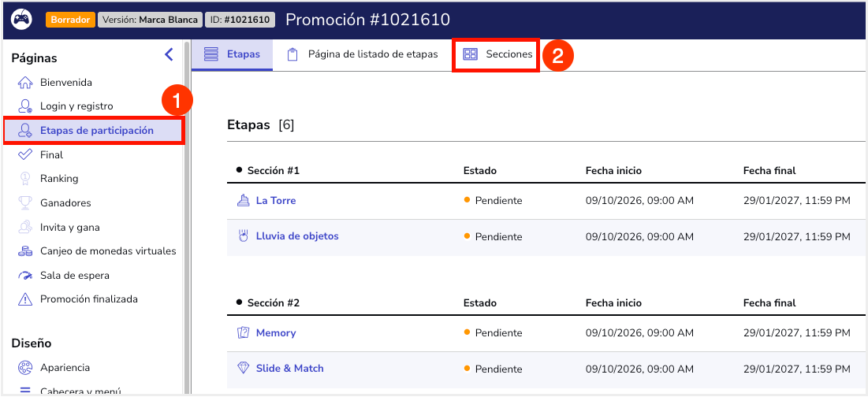Click the Versión: Marca Blanca badge

150,20
